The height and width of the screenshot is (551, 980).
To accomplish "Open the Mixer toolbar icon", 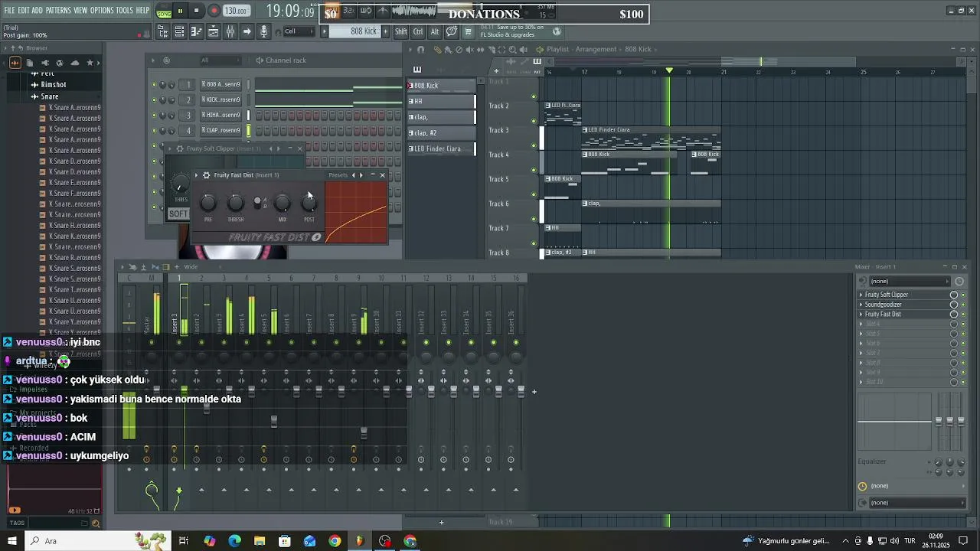I will point(230,31).
